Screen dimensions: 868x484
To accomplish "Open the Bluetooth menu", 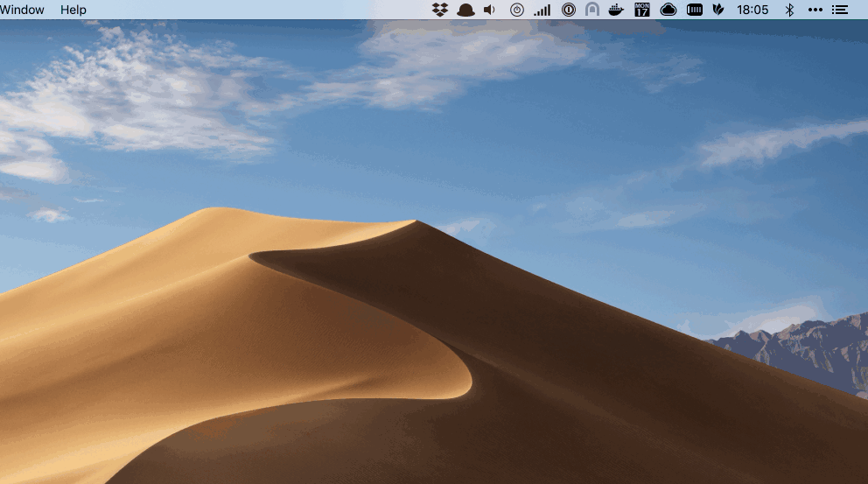I will (x=789, y=10).
